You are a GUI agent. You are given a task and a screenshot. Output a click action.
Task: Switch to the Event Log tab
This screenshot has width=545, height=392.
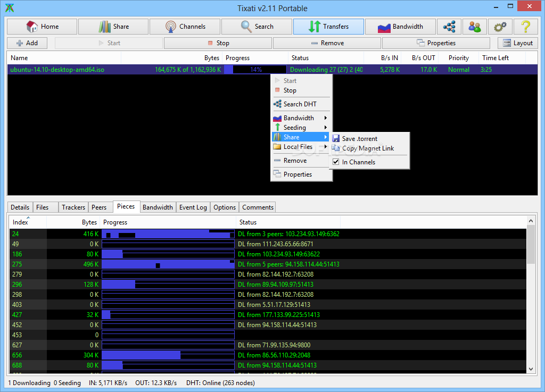click(193, 207)
